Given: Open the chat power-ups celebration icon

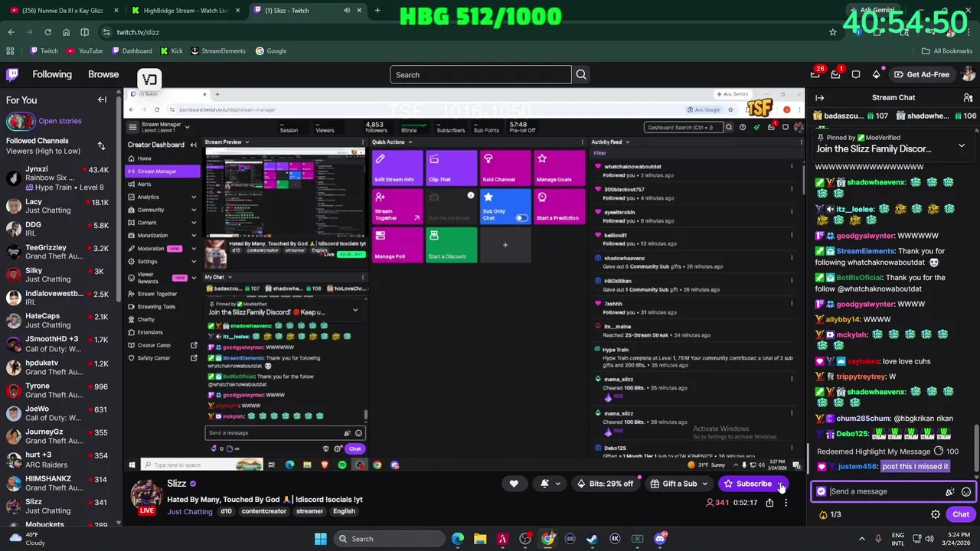Looking at the screenshot, I should coord(950,492).
